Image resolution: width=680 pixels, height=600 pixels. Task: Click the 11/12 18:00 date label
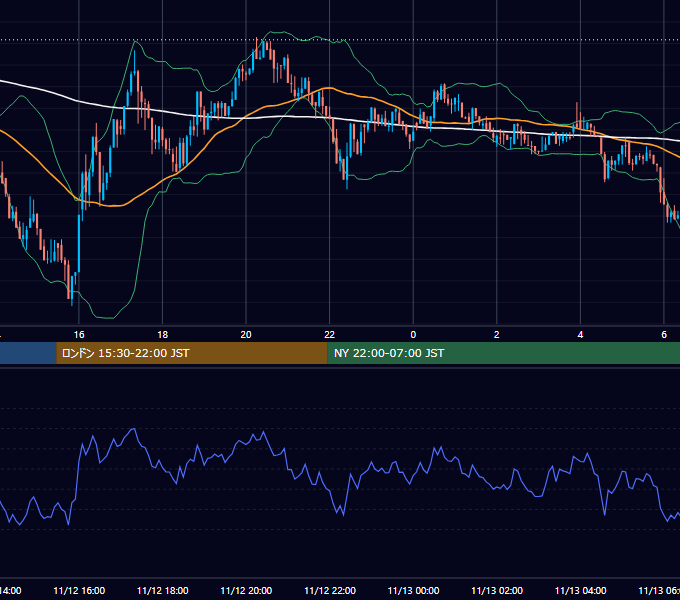(x=163, y=591)
